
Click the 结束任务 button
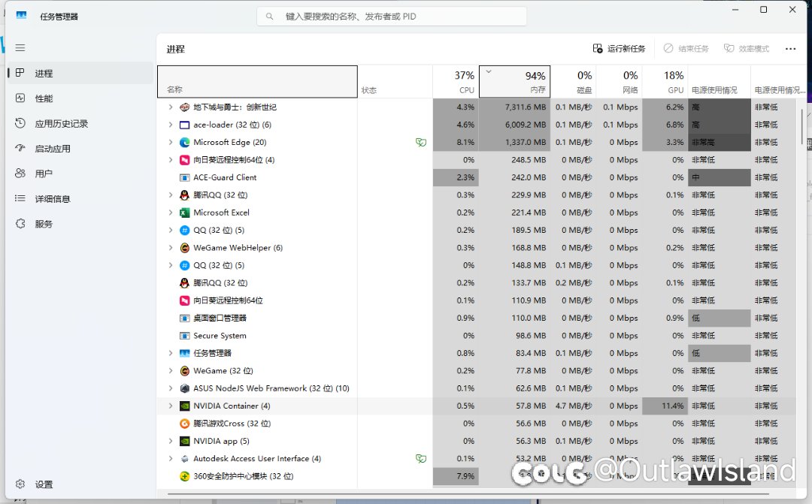[686, 49]
